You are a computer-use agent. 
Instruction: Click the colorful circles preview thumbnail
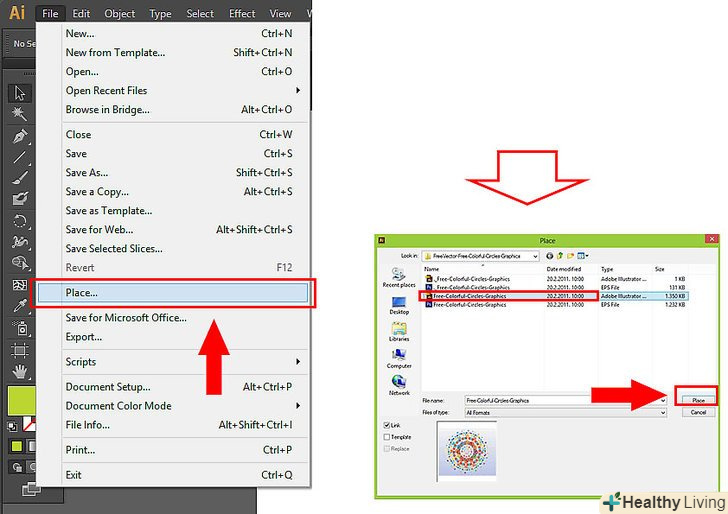point(467,451)
